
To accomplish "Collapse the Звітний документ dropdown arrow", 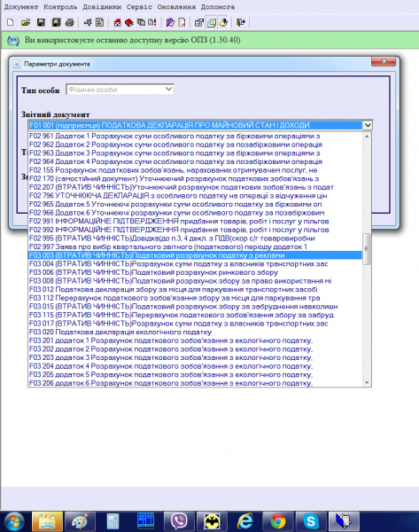I will coord(368,125).
